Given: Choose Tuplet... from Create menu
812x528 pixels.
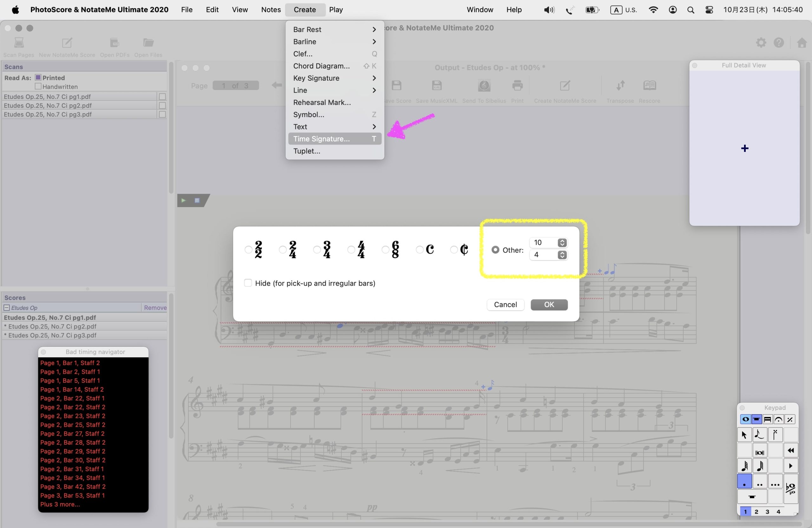Looking at the screenshot, I should pos(306,151).
